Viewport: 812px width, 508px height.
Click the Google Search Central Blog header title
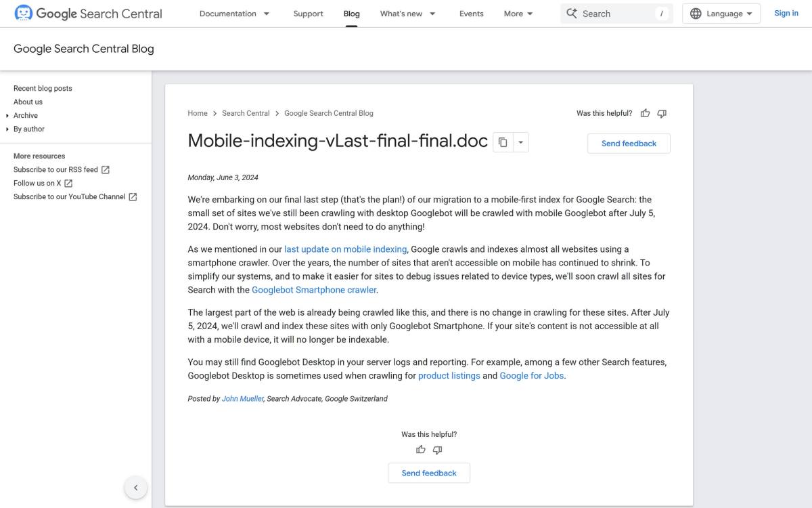(x=84, y=49)
